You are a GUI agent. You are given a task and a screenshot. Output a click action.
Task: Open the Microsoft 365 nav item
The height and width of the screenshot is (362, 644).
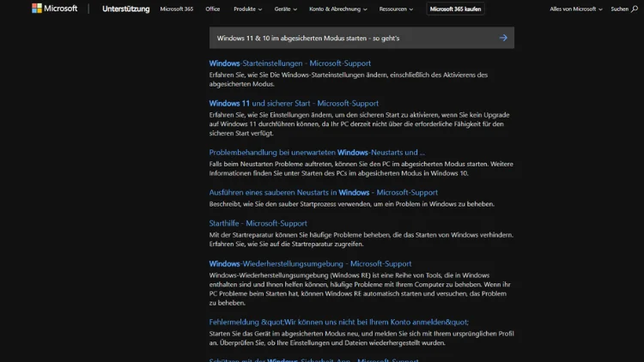[x=177, y=9]
